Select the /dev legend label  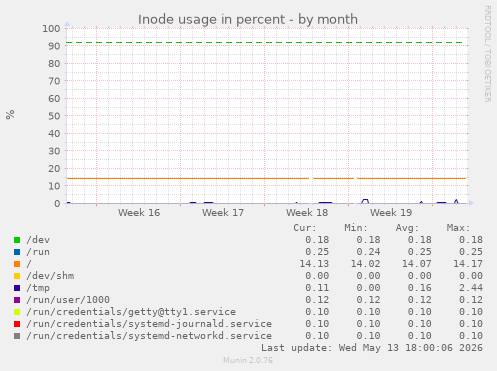coord(38,240)
